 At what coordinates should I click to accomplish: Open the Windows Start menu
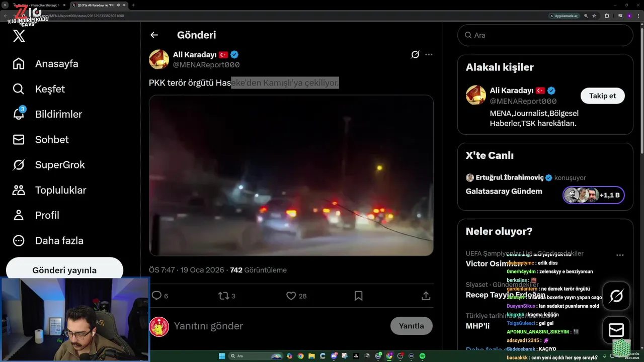coord(222,356)
